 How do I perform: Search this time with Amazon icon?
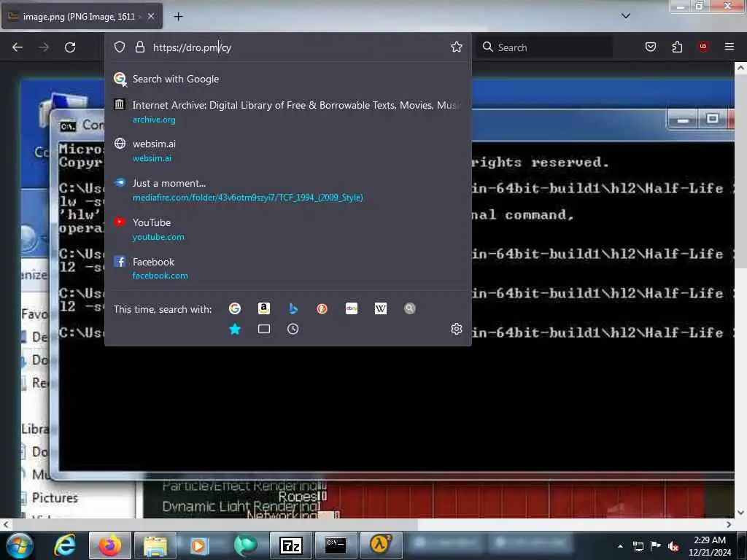coord(264,308)
